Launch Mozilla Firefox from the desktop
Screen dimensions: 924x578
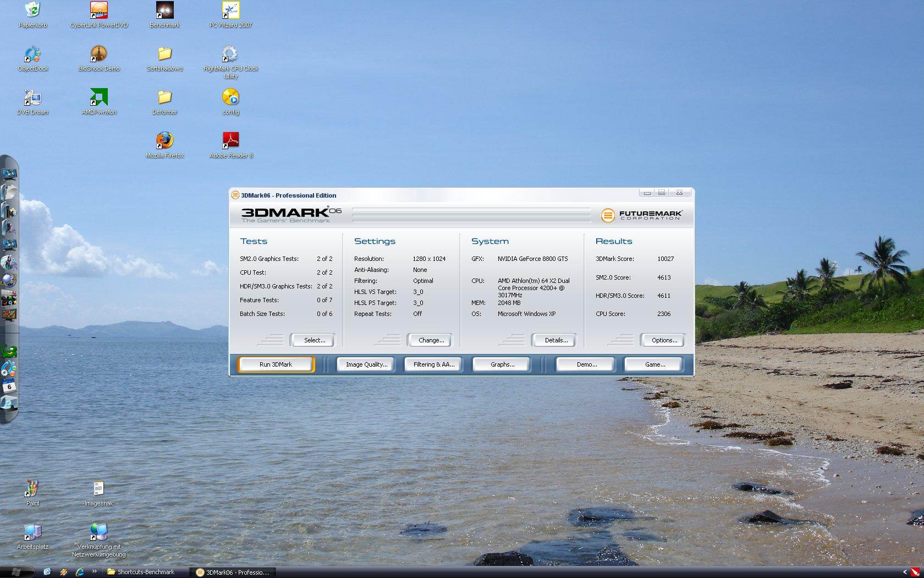click(164, 145)
